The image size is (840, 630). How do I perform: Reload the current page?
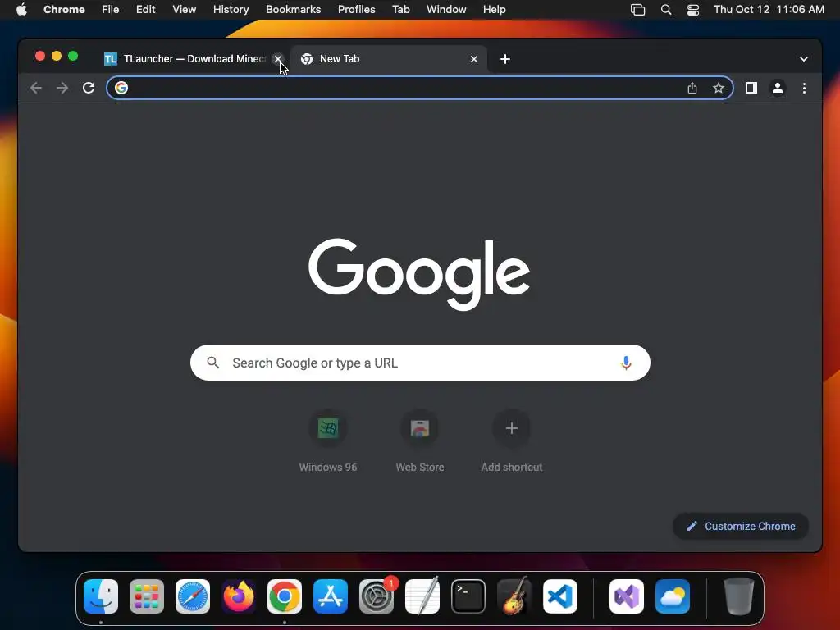pos(89,88)
